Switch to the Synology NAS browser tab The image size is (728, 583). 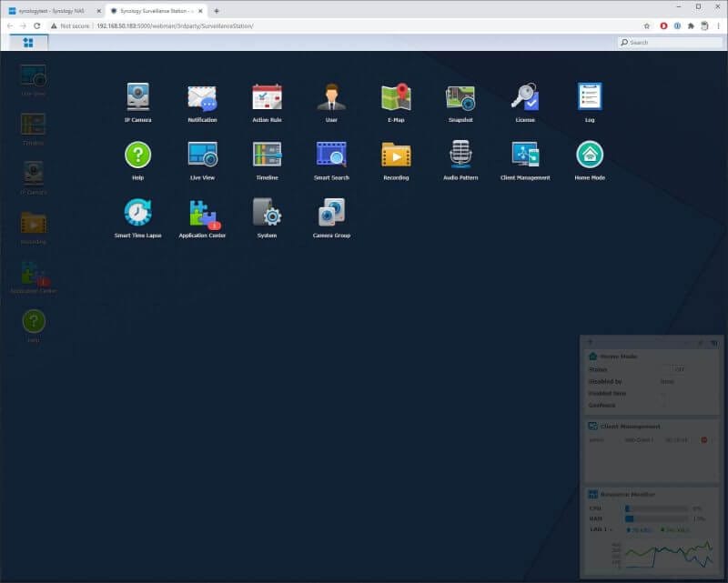50,8
